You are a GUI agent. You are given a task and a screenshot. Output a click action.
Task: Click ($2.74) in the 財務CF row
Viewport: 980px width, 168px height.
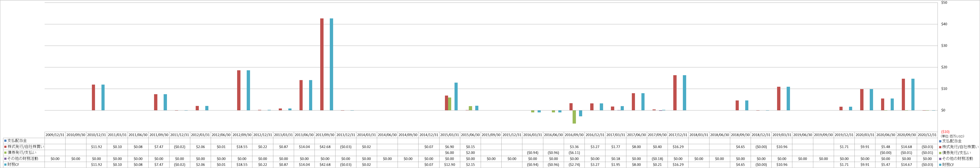(x=574, y=164)
